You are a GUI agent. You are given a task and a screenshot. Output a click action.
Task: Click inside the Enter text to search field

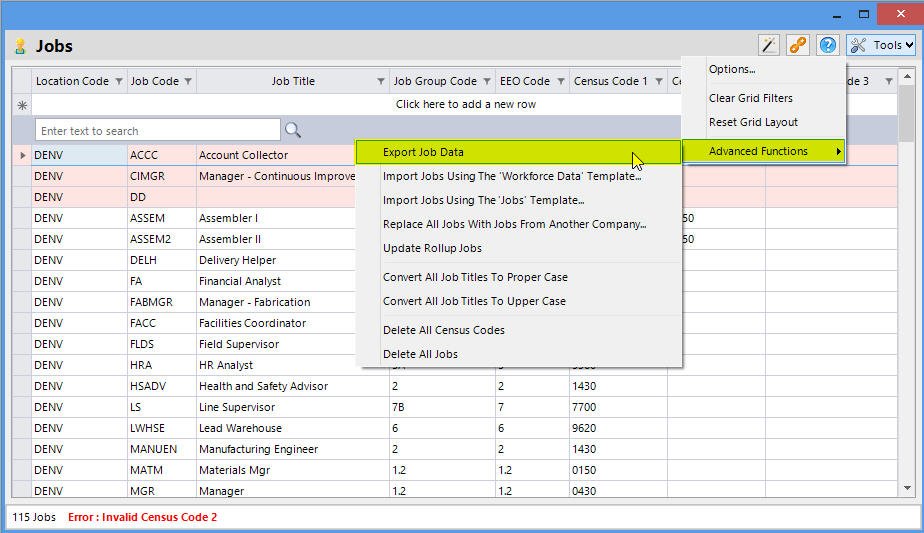(x=157, y=130)
